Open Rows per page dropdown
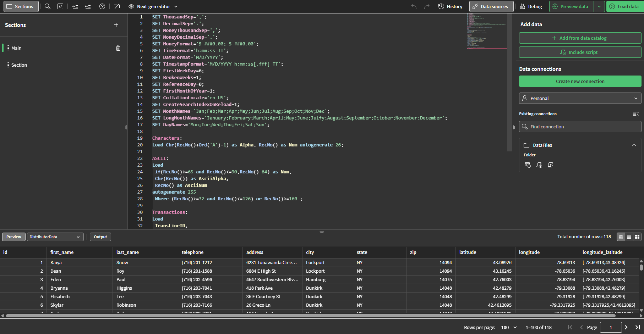This screenshot has width=644, height=334. [x=509, y=327]
